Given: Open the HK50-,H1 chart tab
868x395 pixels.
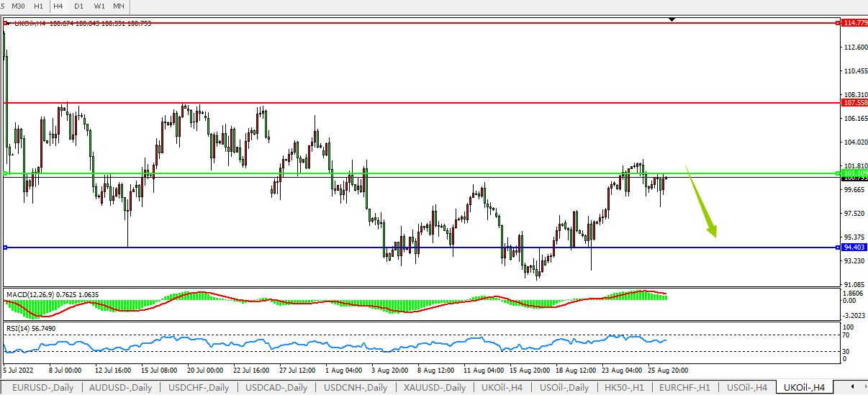Looking at the screenshot, I should pos(625,388).
